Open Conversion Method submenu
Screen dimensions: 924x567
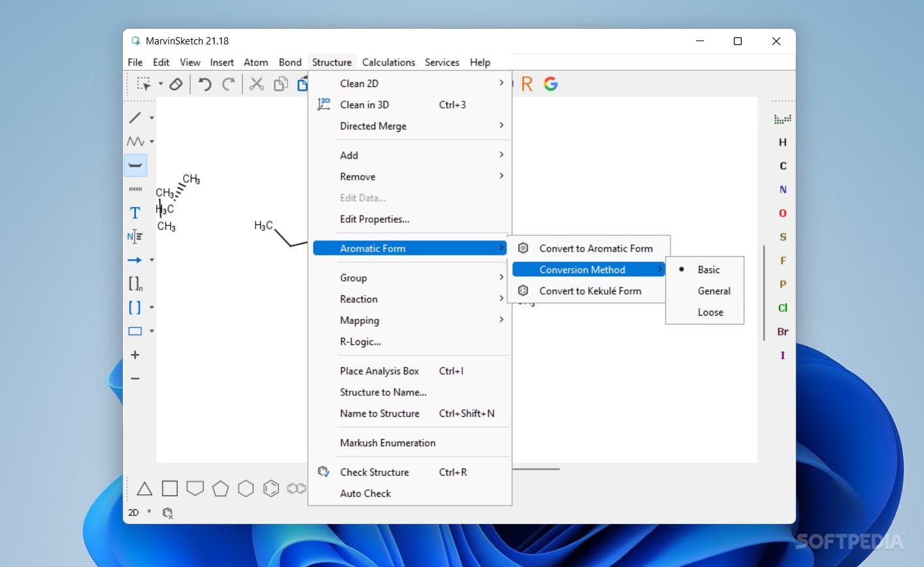click(x=589, y=270)
